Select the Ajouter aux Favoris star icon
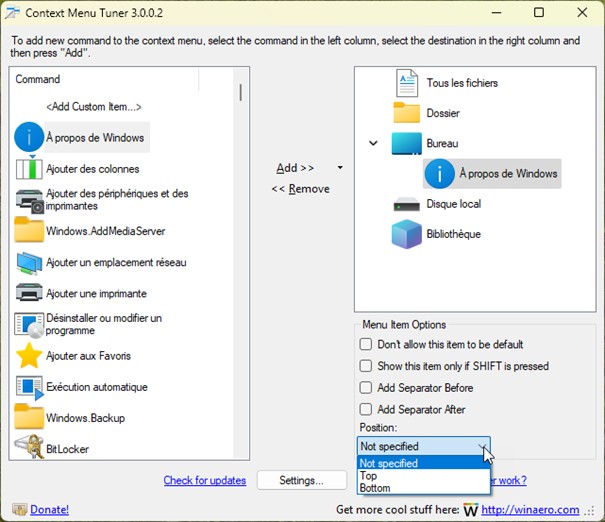The image size is (605, 522). pos(29,356)
